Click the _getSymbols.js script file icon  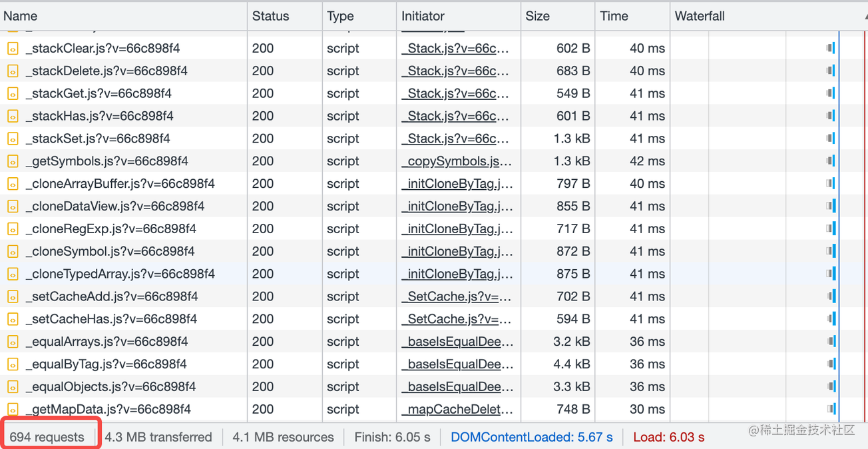(13, 161)
